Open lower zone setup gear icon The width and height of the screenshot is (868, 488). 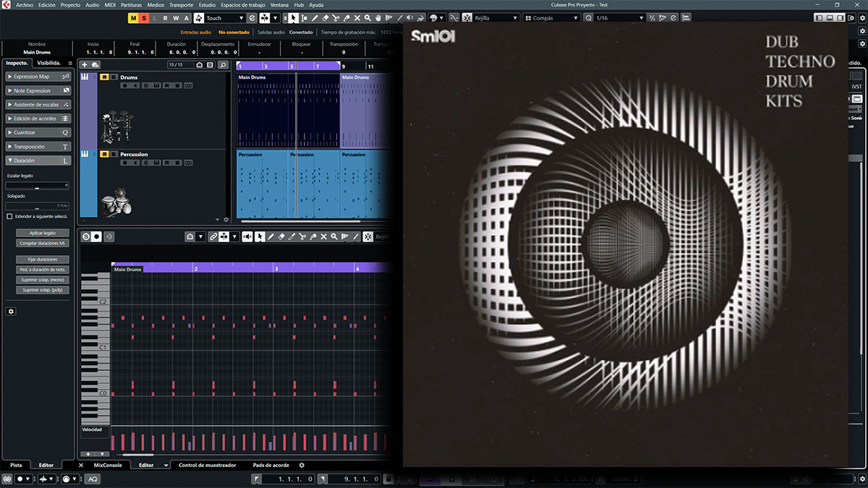click(302, 465)
